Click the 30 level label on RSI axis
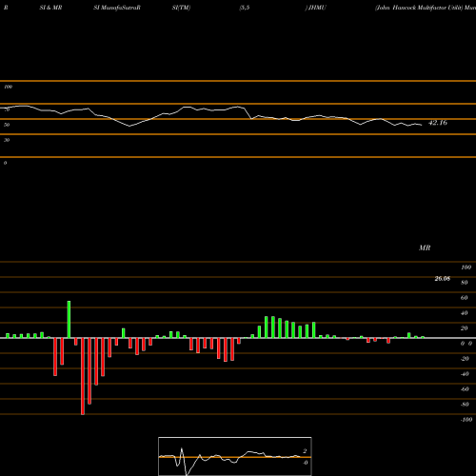The image size is (476, 476). 7,140
